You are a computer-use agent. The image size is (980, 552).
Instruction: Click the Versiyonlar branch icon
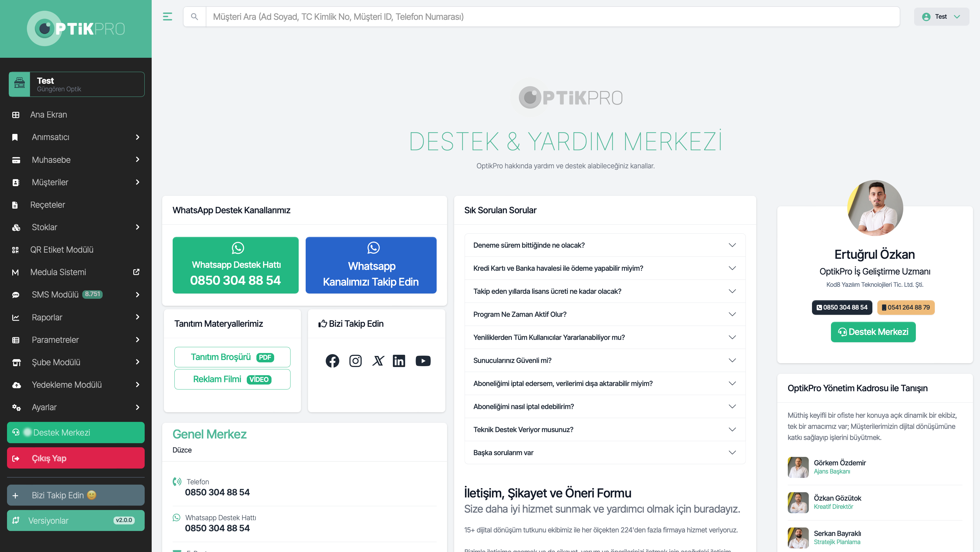pos(15,520)
